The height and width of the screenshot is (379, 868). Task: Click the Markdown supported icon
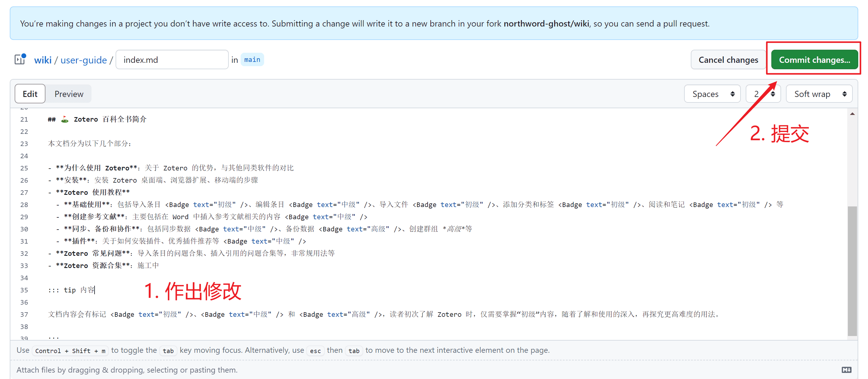pyautogui.click(x=846, y=370)
